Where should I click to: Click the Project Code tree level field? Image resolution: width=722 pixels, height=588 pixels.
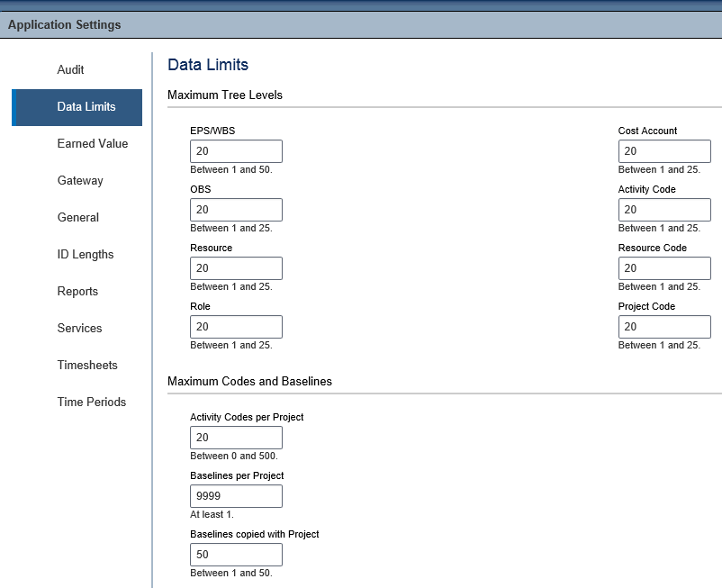[664, 326]
